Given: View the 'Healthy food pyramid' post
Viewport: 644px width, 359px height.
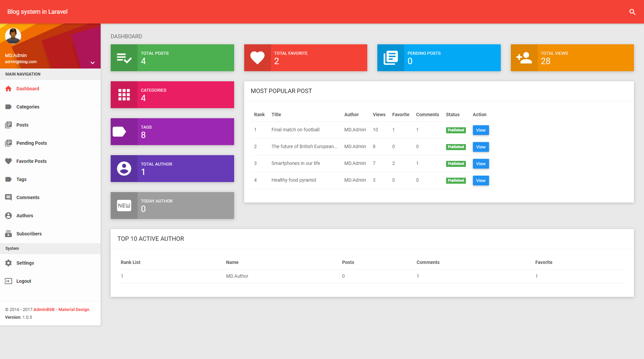Looking at the screenshot, I should (x=481, y=181).
